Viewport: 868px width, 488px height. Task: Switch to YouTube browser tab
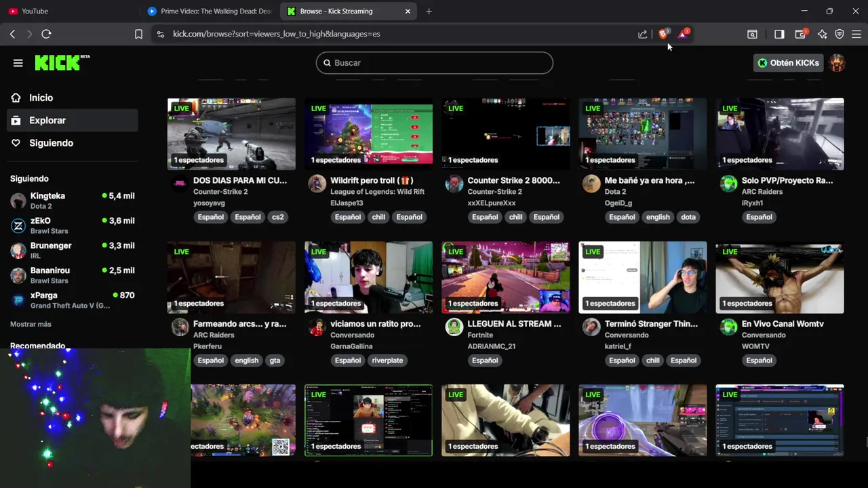(70, 11)
